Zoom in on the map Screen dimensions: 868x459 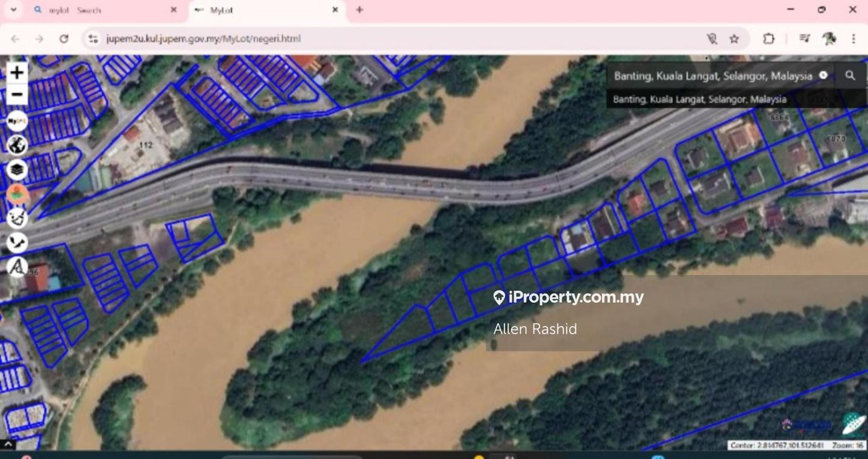click(17, 73)
